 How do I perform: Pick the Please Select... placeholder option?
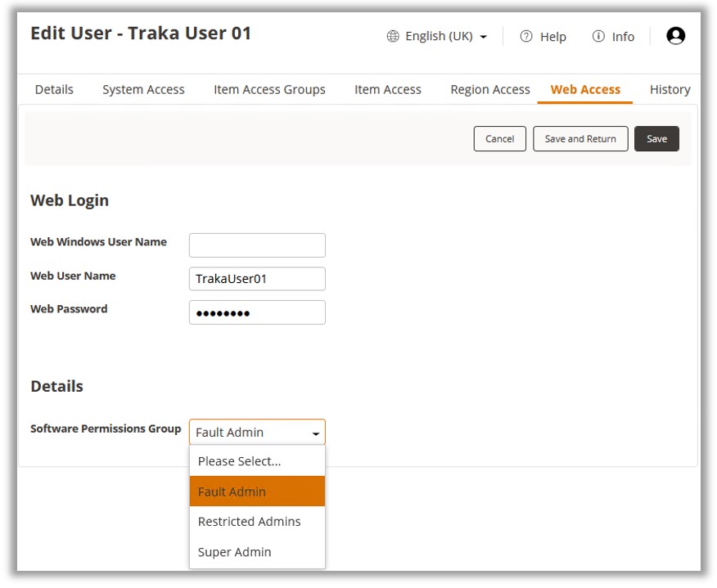239,461
